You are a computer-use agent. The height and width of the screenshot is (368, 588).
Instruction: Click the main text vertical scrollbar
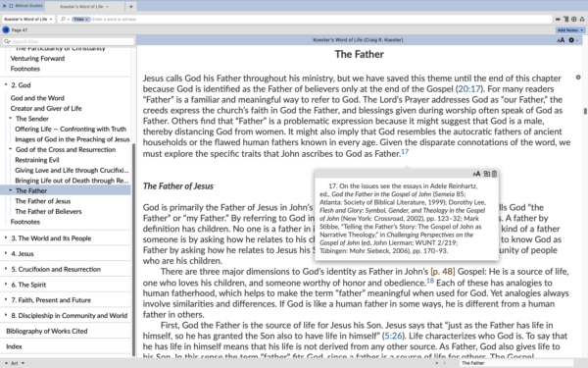pos(585,112)
